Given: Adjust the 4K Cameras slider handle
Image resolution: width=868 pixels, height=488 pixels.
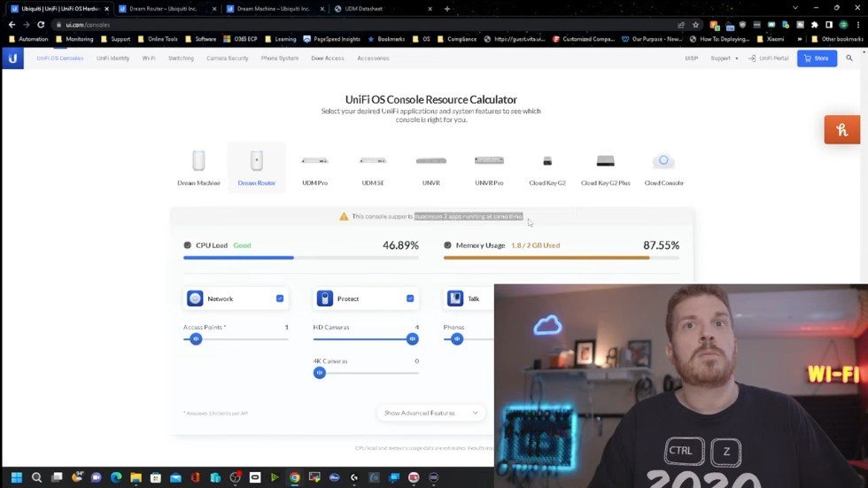Looking at the screenshot, I should point(320,372).
